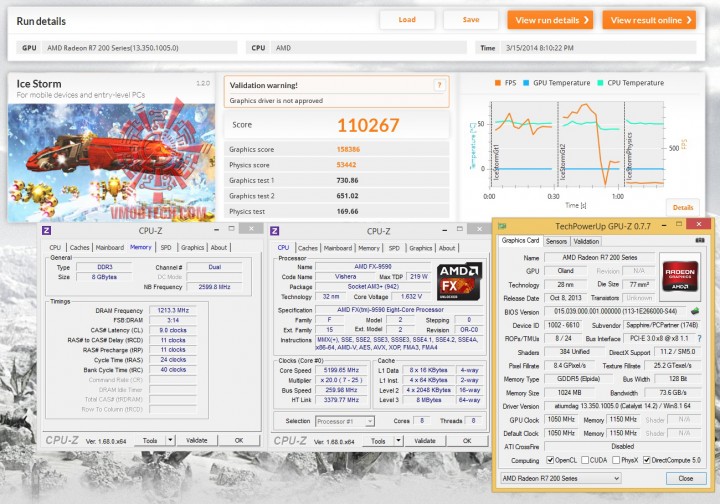The height and width of the screenshot is (504, 720).
Task: Click the DRAM Frequency 1213.3 MHz field
Action: [x=173, y=310]
